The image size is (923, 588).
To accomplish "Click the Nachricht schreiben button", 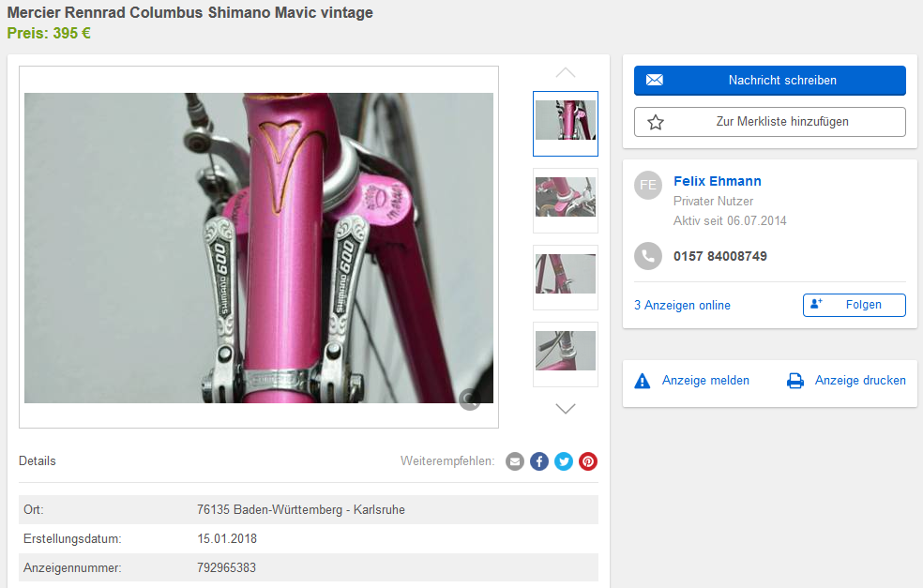I will (x=770, y=81).
